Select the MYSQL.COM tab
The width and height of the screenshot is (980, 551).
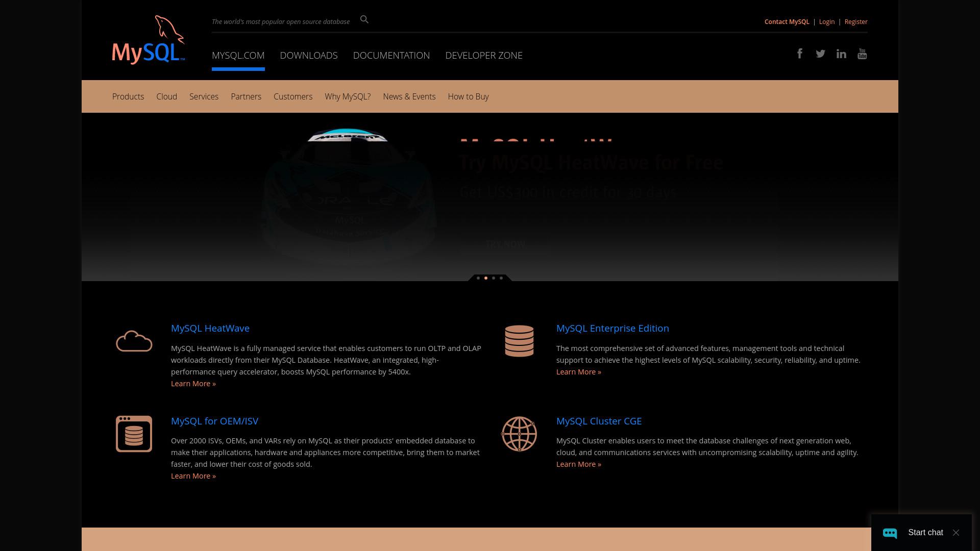point(238,55)
